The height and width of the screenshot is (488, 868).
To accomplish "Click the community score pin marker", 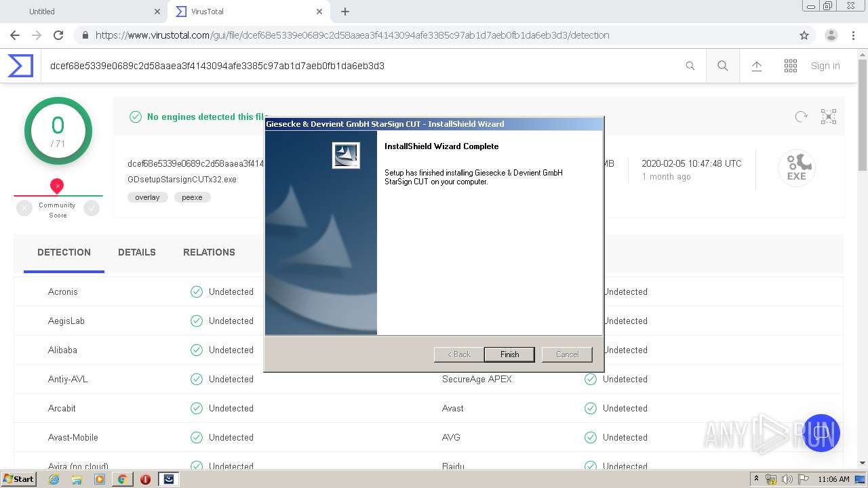I will [x=57, y=186].
